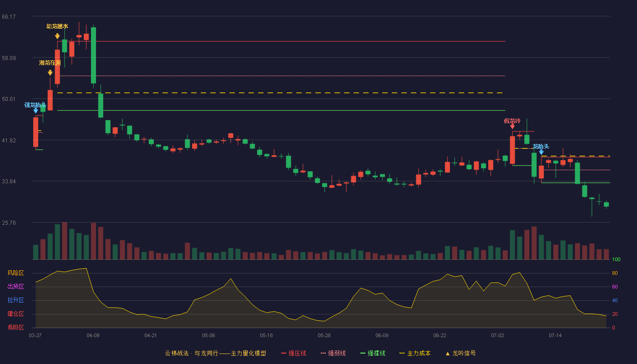The width and height of the screenshot is (637, 364).
Task: Click the 60 value on the indicator axis
Action: (x=615, y=287)
